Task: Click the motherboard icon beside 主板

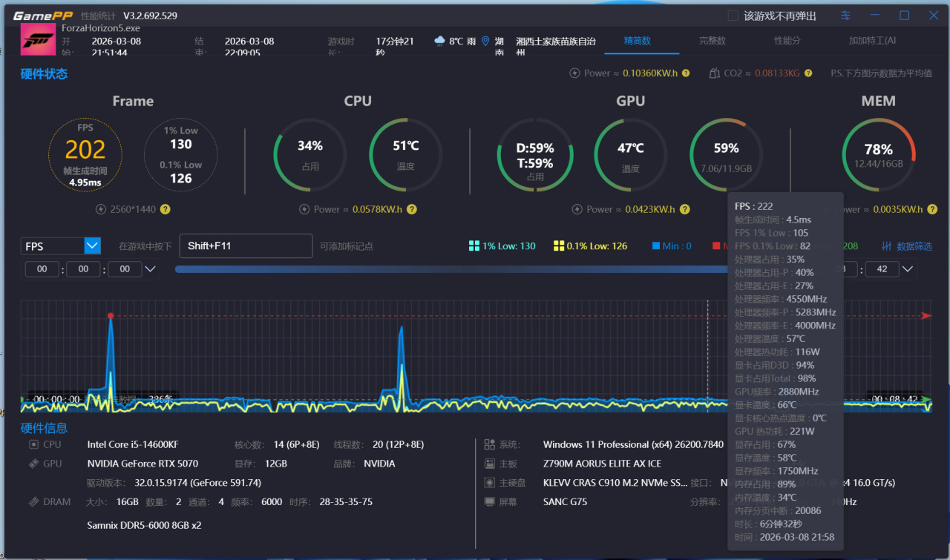Action: click(x=489, y=464)
